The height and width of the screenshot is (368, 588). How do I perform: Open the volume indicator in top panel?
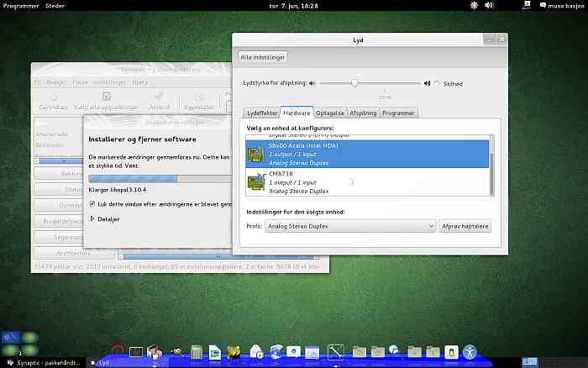pyautogui.click(x=489, y=5)
